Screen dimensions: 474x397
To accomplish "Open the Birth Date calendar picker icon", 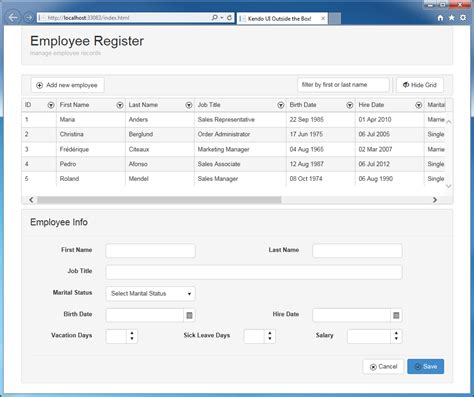I will pyautogui.click(x=189, y=315).
